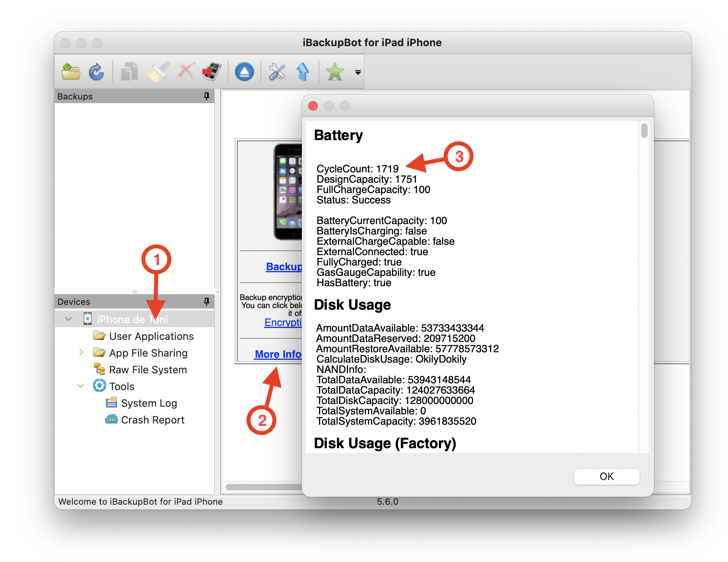This screenshot has width=728, height=562.
Task: Click the green star toolbar icon
Action: (335, 72)
